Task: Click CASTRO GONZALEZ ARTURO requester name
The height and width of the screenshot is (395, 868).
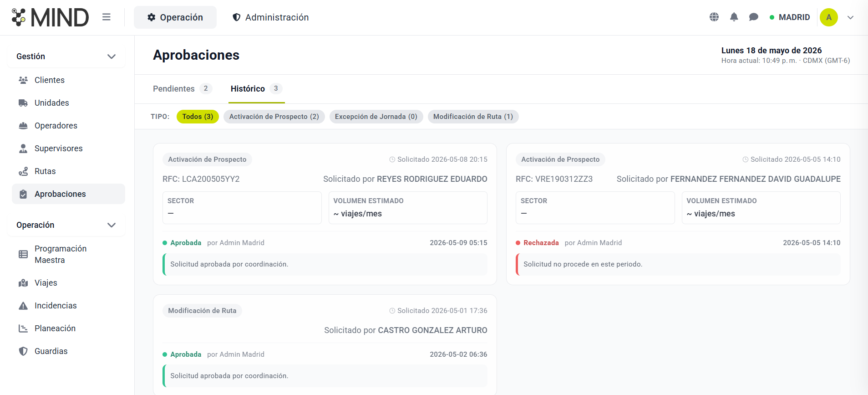Action: 432,330
